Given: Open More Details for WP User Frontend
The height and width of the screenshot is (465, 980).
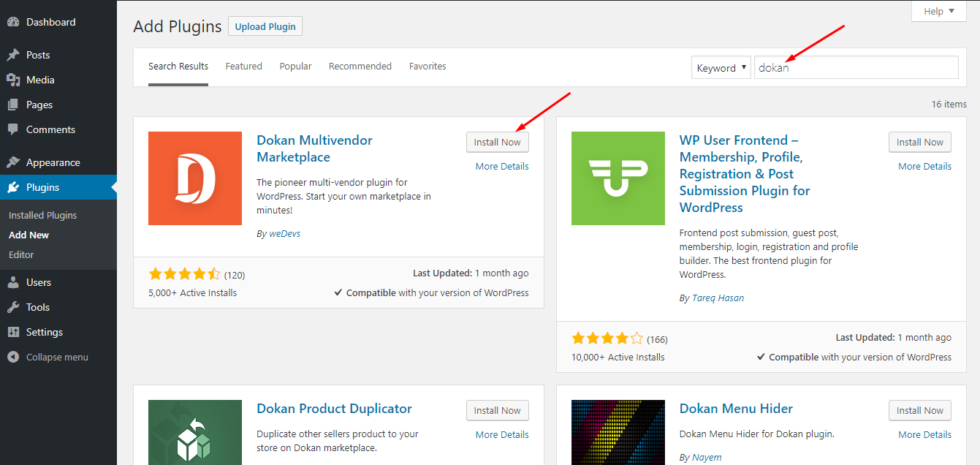Looking at the screenshot, I should [x=924, y=166].
